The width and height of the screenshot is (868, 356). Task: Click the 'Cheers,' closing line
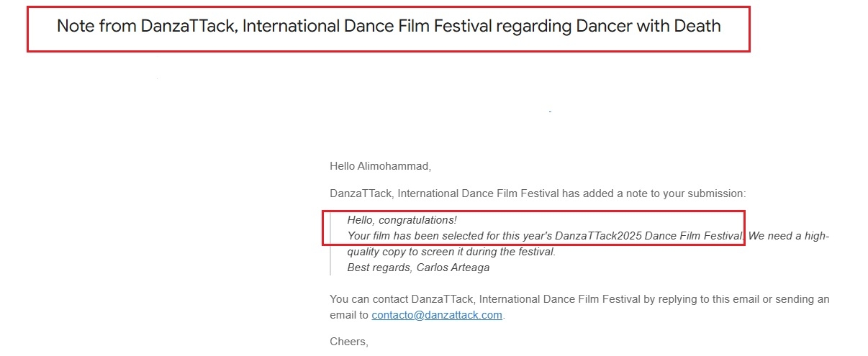349,342
